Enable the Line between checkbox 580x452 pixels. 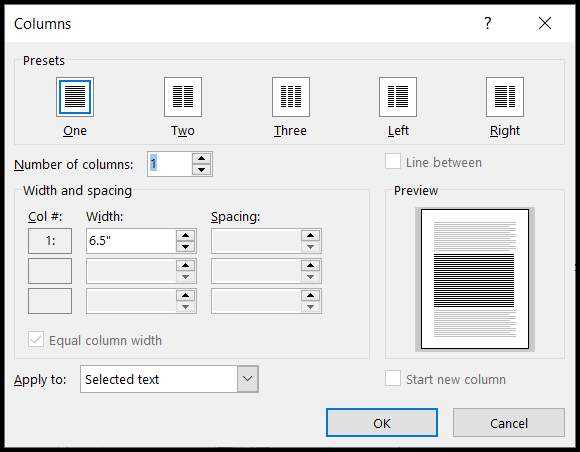(393, 162)
